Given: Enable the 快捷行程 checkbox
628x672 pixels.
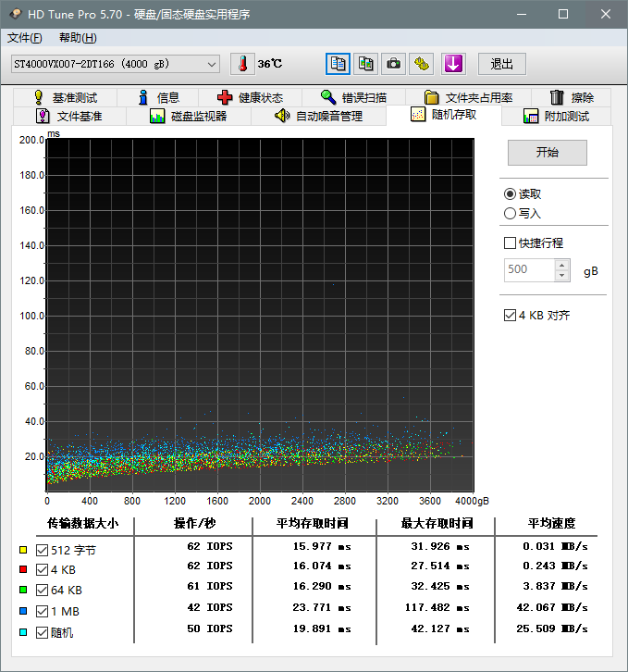Looking at the screenshot, I should pyautogui.click(x=510, y=243).
